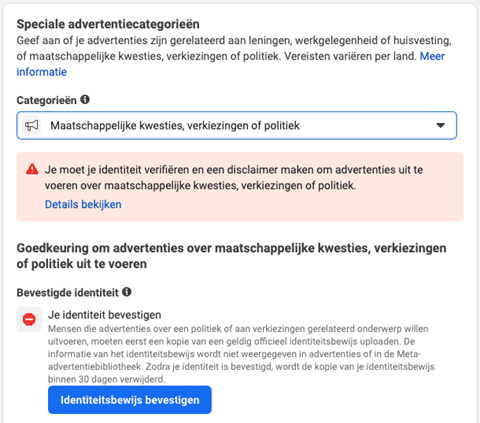Click the Je identiteit bevestigen title
This screenshot has width=480, height=423.
[x=105, y=315]
